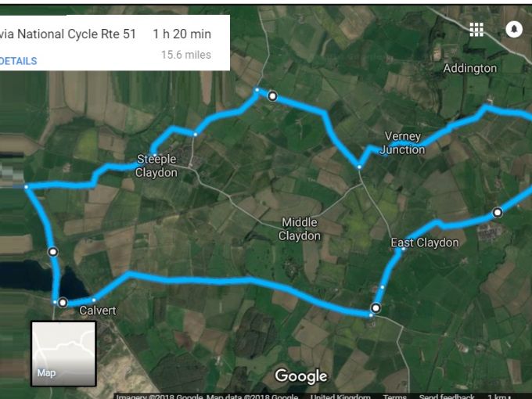
Task: Open the Google apps grid icon
Action: tap(476, 30)
